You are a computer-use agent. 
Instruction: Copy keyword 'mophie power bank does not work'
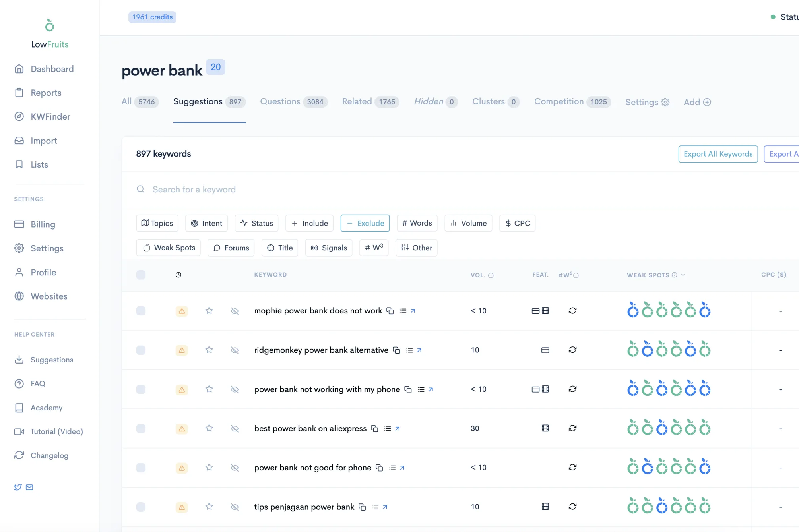(x=390, y=311)
